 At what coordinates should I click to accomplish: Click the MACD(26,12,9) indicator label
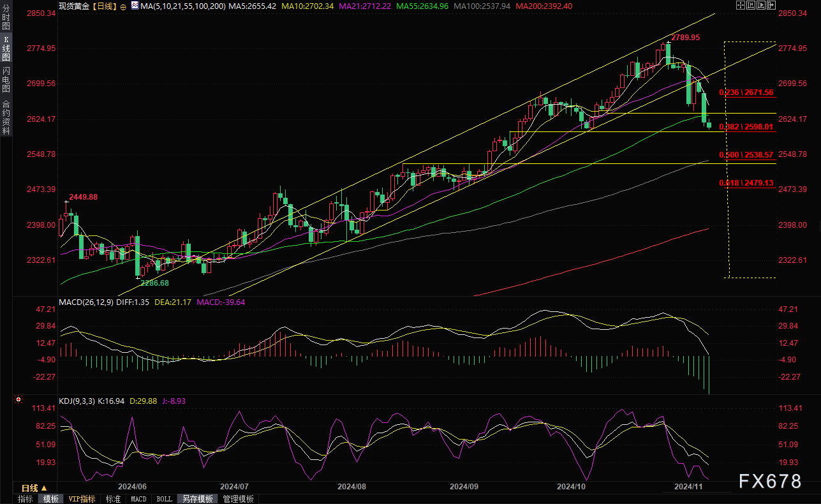click(86, 302)
